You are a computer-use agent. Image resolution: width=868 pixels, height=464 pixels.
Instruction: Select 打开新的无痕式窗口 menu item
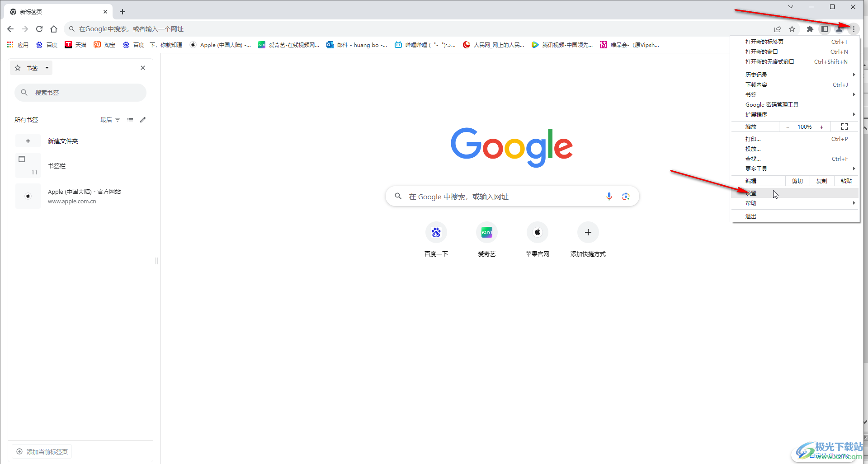(x=795, y=61)
